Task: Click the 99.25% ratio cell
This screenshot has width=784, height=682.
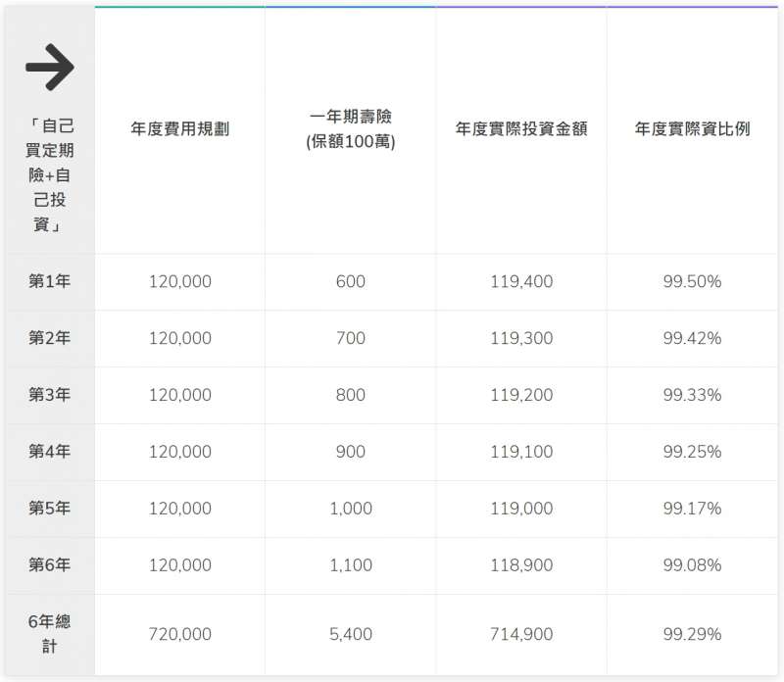Action: click(x=693, y=452)
